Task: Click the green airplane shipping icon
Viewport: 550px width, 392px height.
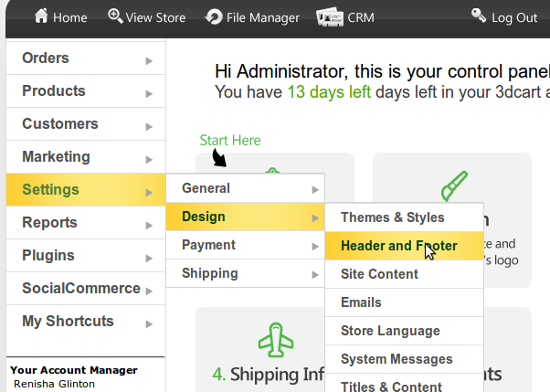Action: point(275,340)
